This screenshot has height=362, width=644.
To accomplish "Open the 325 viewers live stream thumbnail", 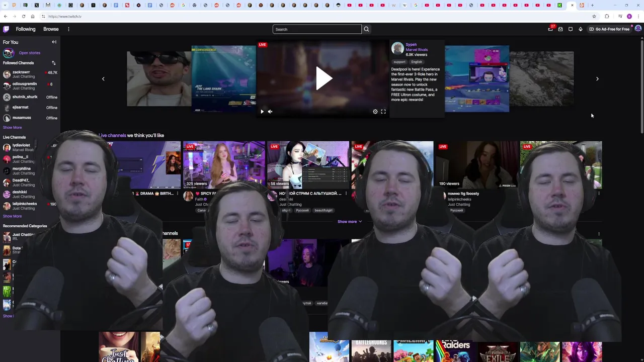I will [x=224, y=165].
